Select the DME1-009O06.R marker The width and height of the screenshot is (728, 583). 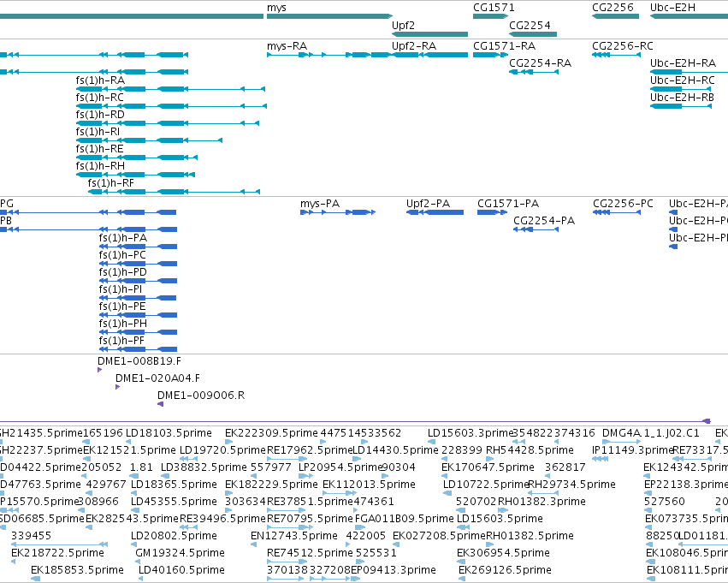point(160,404)
